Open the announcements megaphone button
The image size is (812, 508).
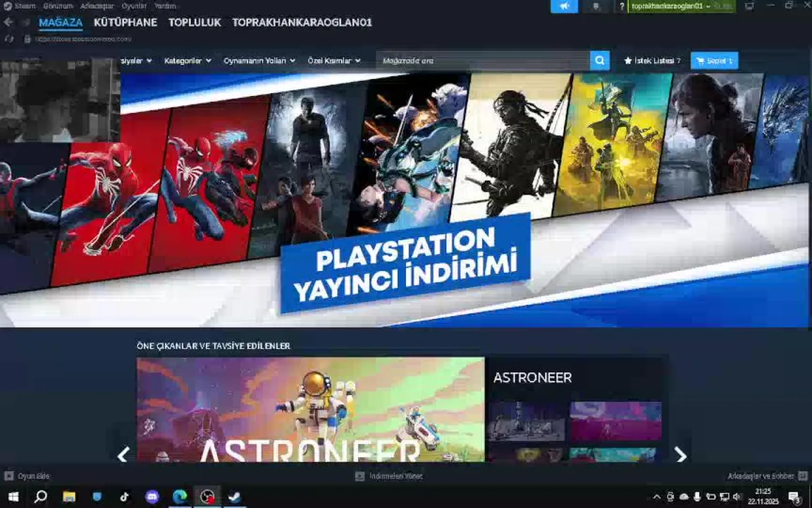tap(564, 6)
